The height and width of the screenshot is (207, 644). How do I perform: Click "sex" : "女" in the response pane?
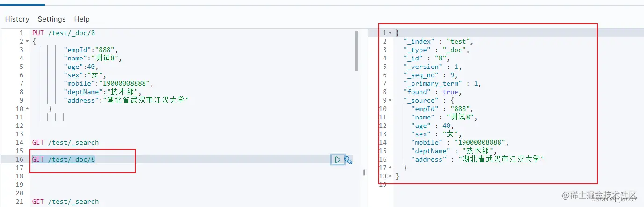pos(436,134)
